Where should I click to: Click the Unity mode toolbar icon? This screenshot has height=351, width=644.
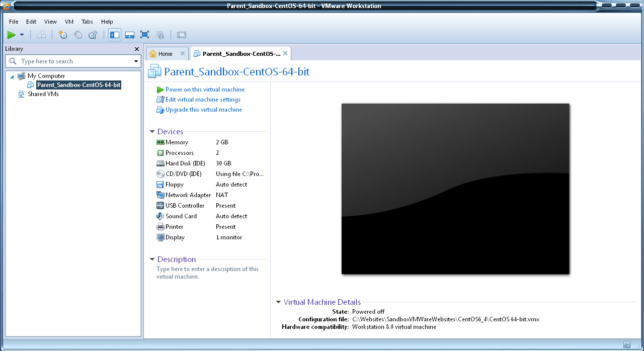point(160,35)
